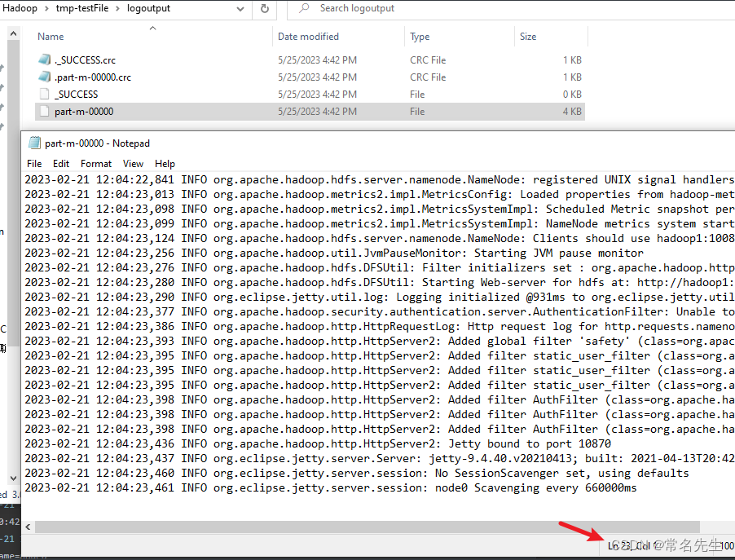Select the _SUCCESS file name
735x560 pixels.
tap(77, 95)
